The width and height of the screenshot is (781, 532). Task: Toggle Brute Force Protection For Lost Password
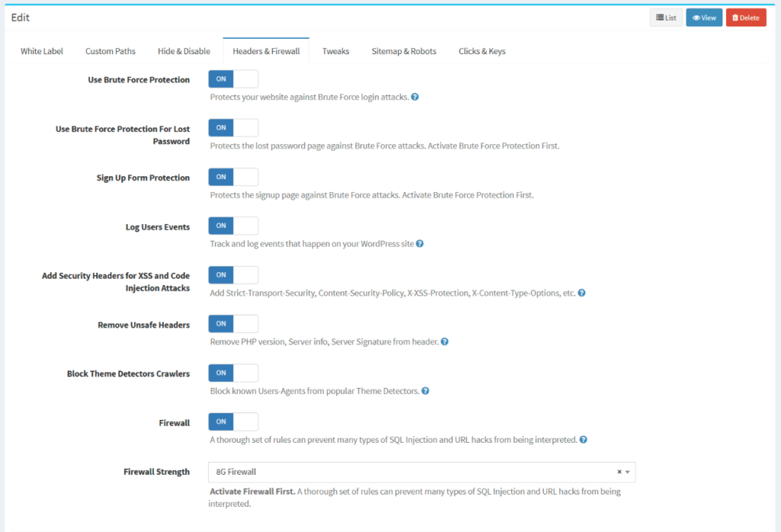pyautogui.click(x=233, y=128)
